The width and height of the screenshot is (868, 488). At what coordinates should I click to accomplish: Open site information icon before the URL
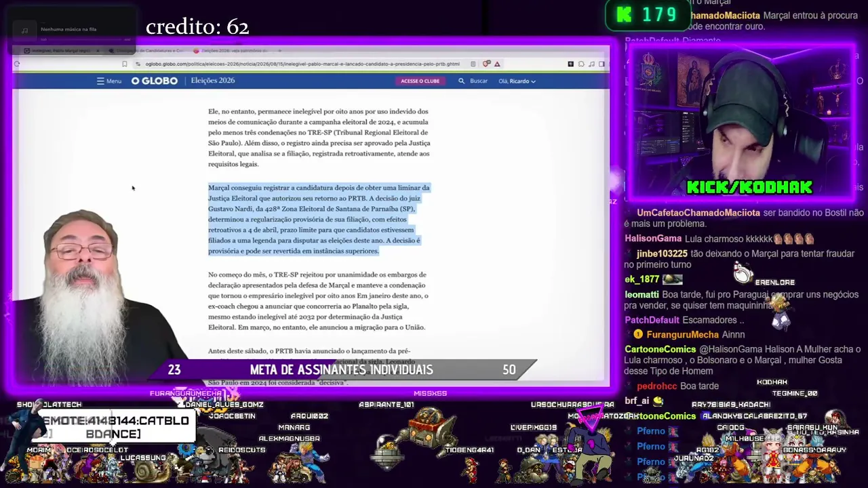[x=138, y=64]
